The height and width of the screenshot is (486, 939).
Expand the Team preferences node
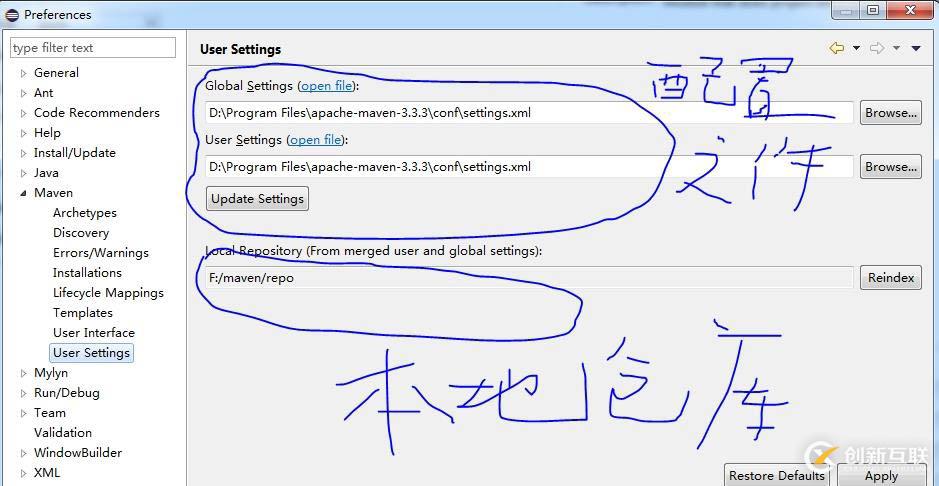point(23,413)
